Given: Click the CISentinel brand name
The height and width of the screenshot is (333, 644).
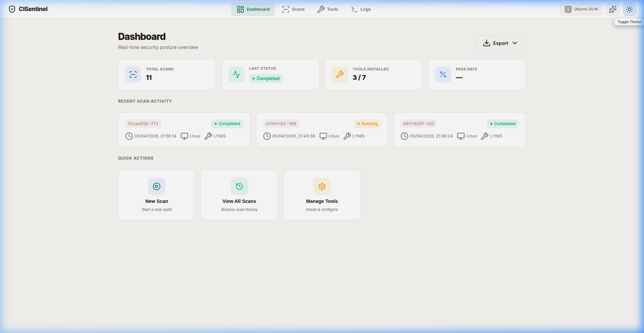Looking at the screenshot, I should pos(33,9).
